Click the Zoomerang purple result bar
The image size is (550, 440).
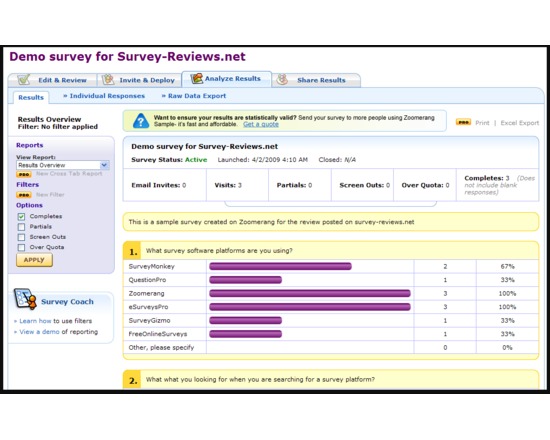click(x=310, y=293)
